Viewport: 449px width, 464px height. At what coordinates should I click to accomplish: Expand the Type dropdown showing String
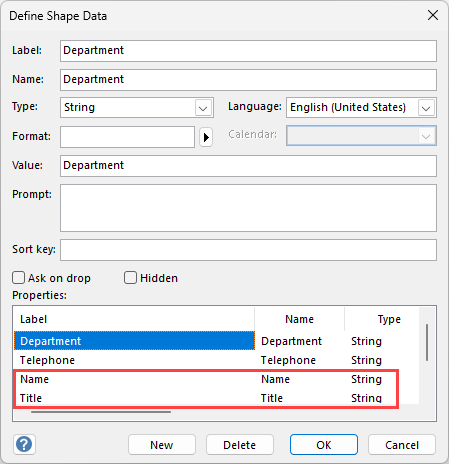203,108
